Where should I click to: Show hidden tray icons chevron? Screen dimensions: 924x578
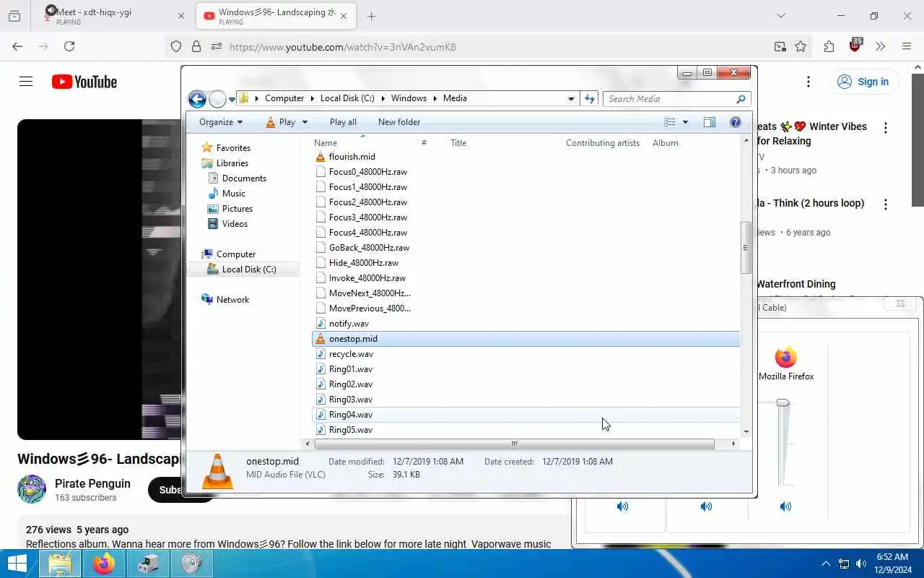coord(826,564)
